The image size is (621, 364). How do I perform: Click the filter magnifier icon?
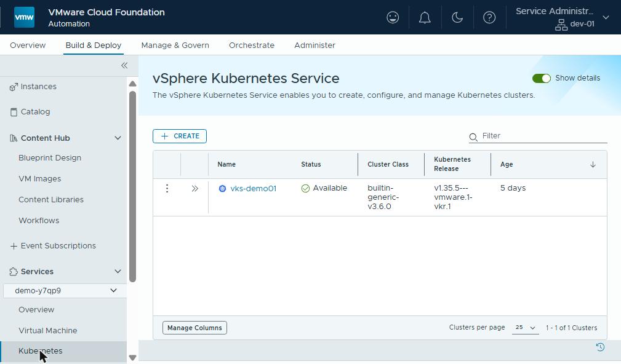pyautogui.click(x=473, y=137)
